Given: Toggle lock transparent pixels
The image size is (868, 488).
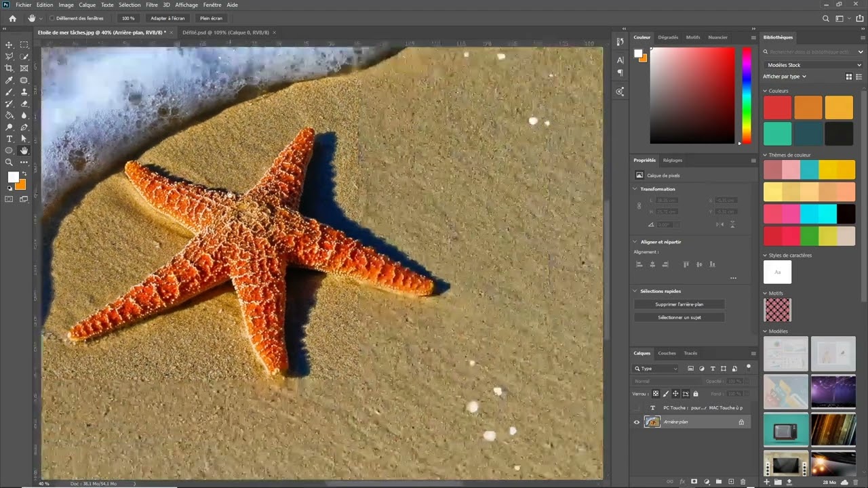Looking at the screenshot, I should pos(656,394).
